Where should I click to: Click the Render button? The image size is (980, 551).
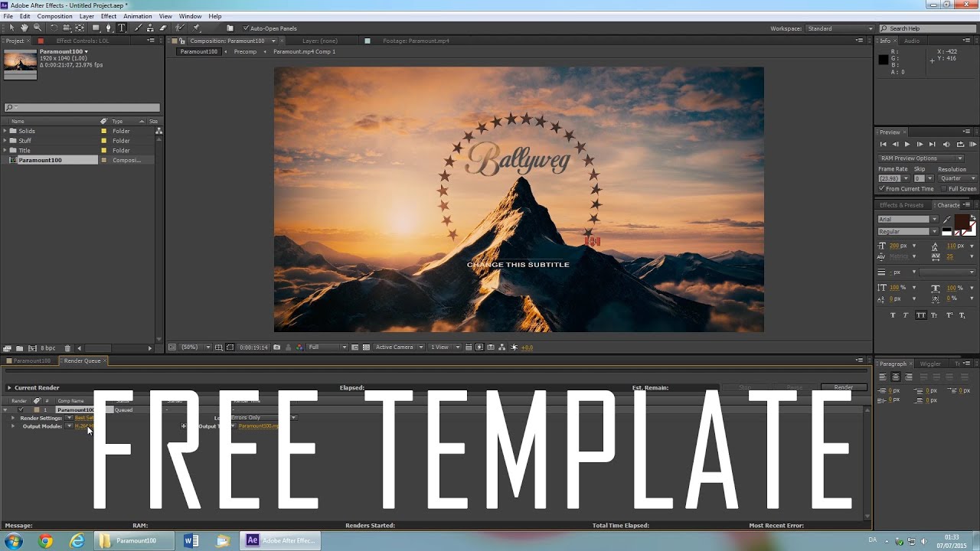844,387
